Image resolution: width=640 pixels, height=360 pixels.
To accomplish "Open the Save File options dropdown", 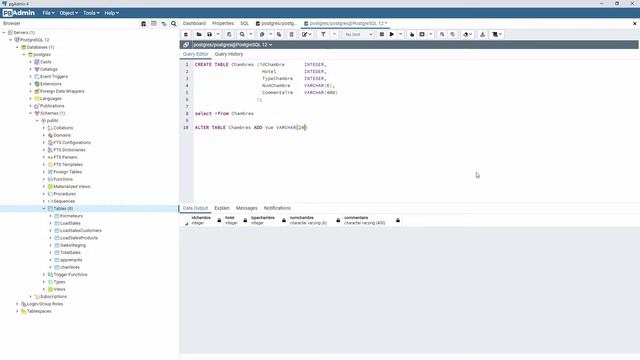I will click(x=218, y=34).
